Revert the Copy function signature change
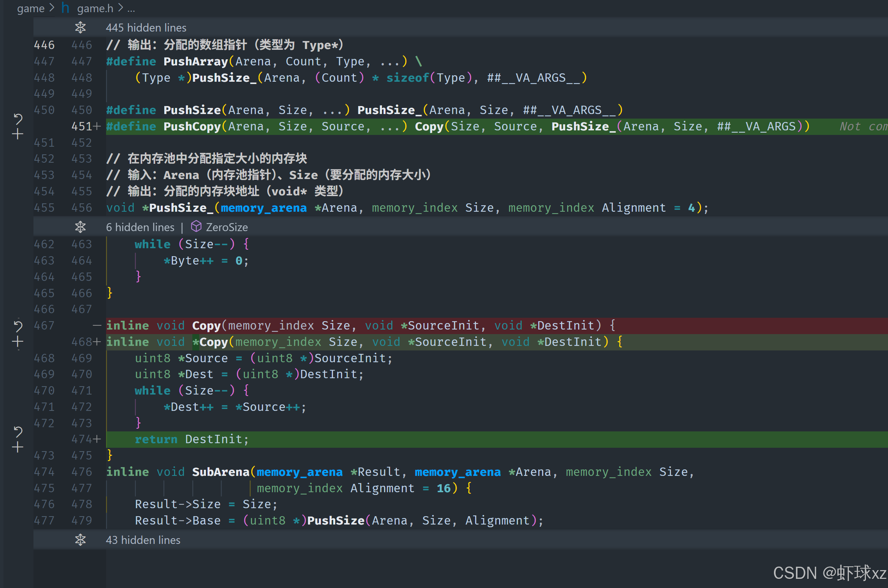 pos(18,326)
